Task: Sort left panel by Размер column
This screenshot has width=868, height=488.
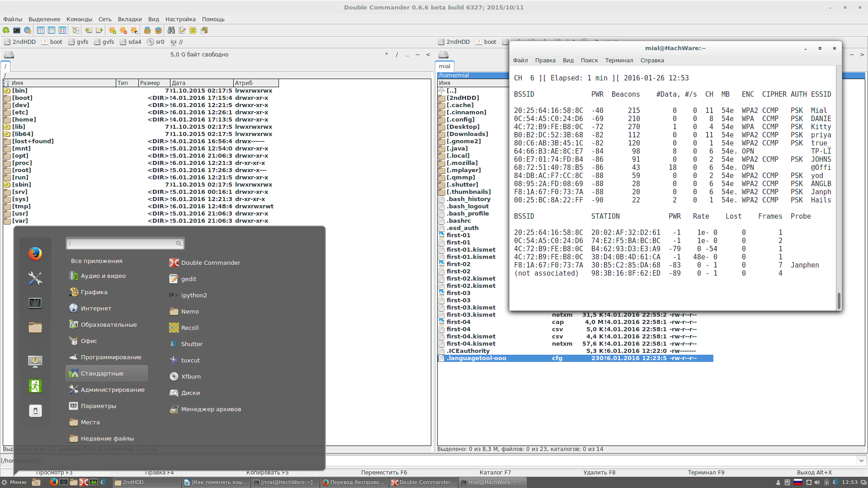Action: click(x=154, y=83)
